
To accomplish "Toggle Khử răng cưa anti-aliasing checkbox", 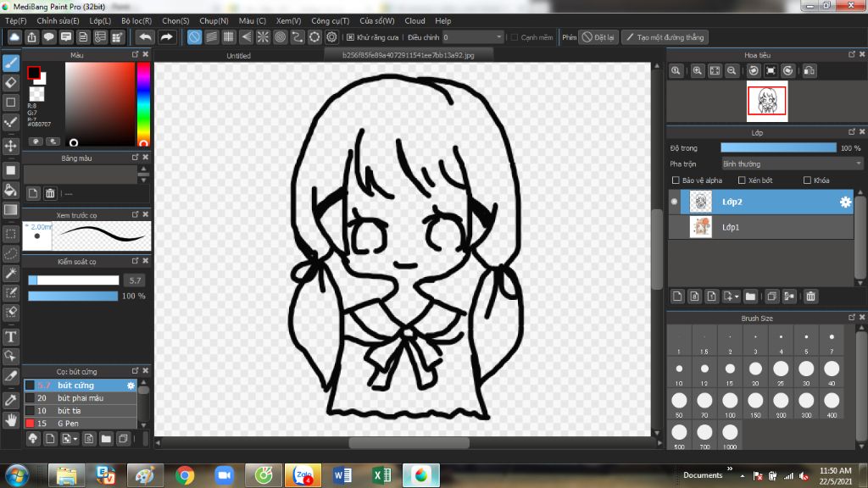I will click(x=350, y=37).
